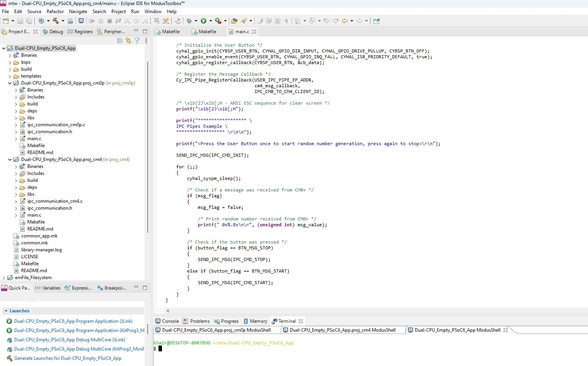The height and width of the screenshot is (366, 588).
Task: Launch Debug MultiCore (JLink)
Action: [x=70, y=340]
